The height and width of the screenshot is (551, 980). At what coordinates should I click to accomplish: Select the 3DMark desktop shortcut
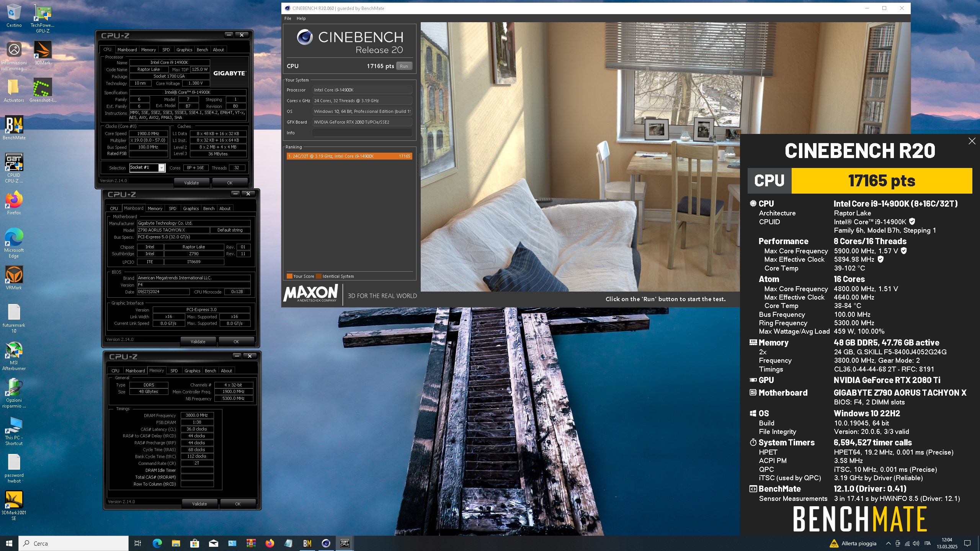(42, 53)
